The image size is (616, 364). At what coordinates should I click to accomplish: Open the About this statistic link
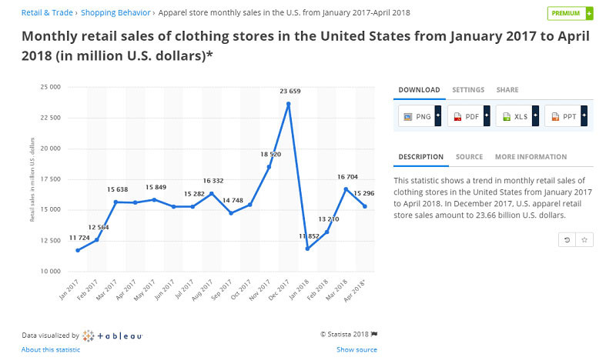(51, 350)
